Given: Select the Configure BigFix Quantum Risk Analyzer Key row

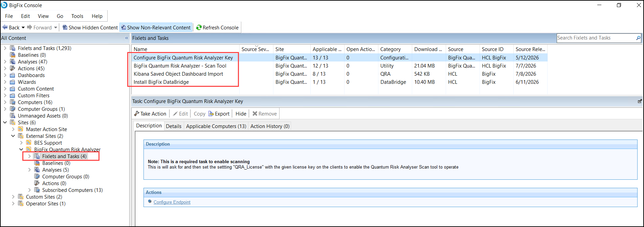Looking at the screenshot, I should pyautogui.click(x=339, y=57).
